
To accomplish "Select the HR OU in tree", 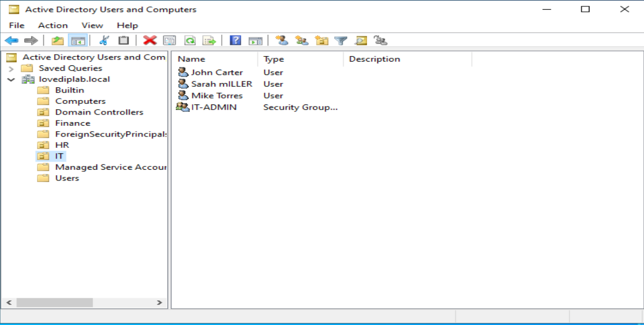I will [x=62, y=145].
